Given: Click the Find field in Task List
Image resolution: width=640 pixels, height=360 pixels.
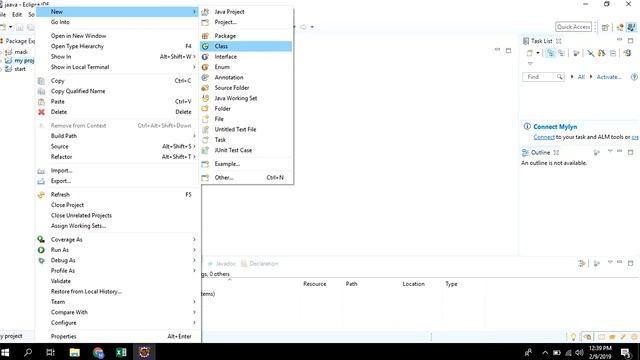Looking at the screenshot, I should [543, 77].
